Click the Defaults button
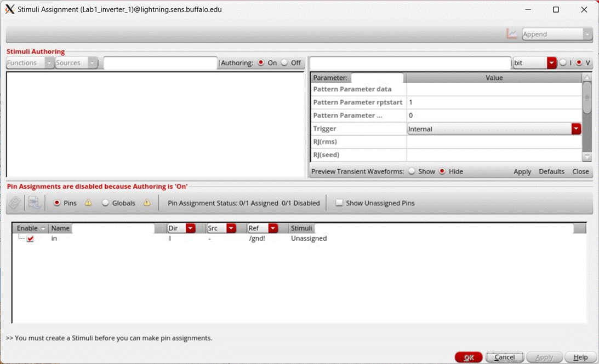599x364 pixels. [551, 171]
